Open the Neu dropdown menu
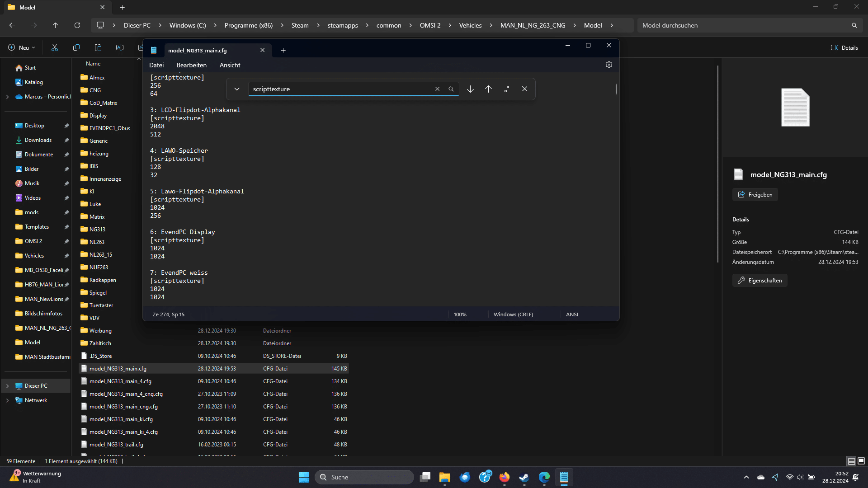Image resolution: width=868 pixels, height=488 pixels. tap(21, 47)
